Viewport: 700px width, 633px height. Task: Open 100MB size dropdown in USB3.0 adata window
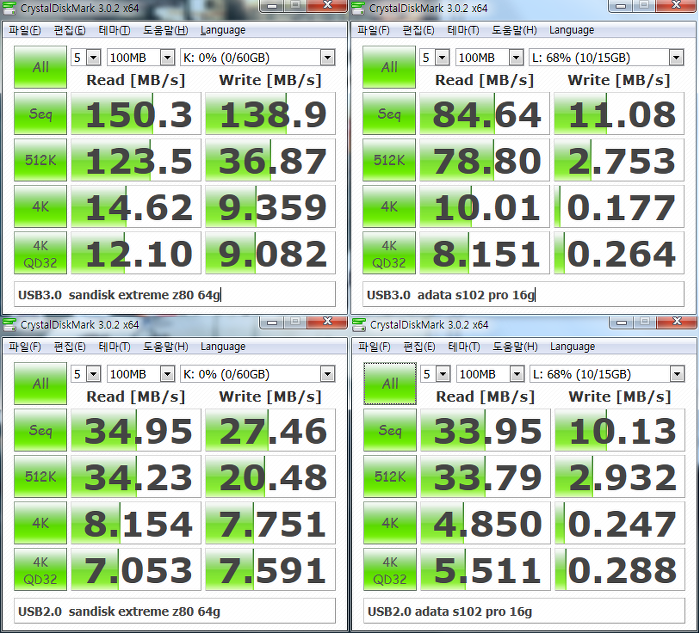[516, 58]
